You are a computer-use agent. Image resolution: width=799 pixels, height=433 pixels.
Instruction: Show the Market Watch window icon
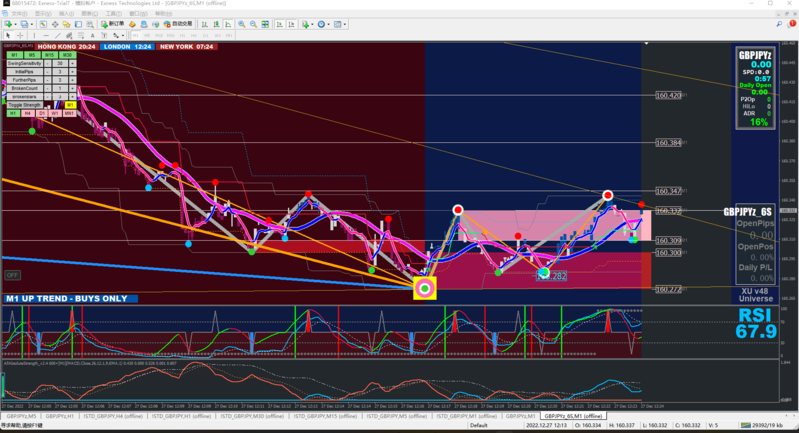[x=43, y=24]
